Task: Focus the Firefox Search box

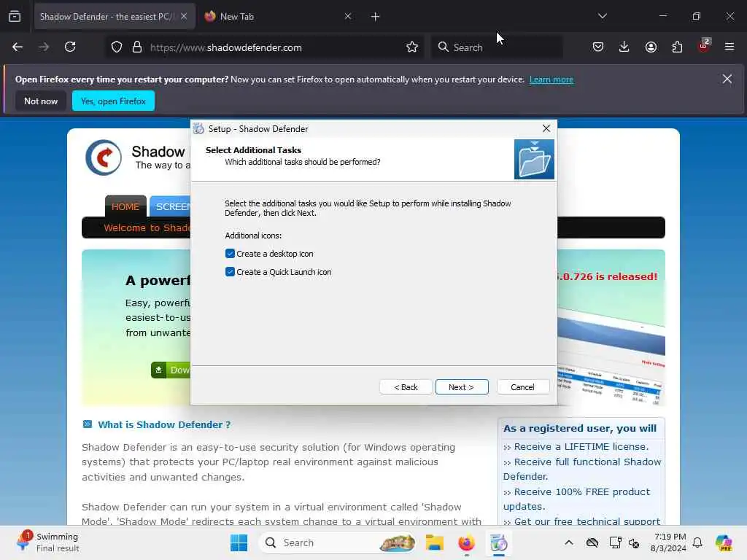Action: (x=497, y=47)
